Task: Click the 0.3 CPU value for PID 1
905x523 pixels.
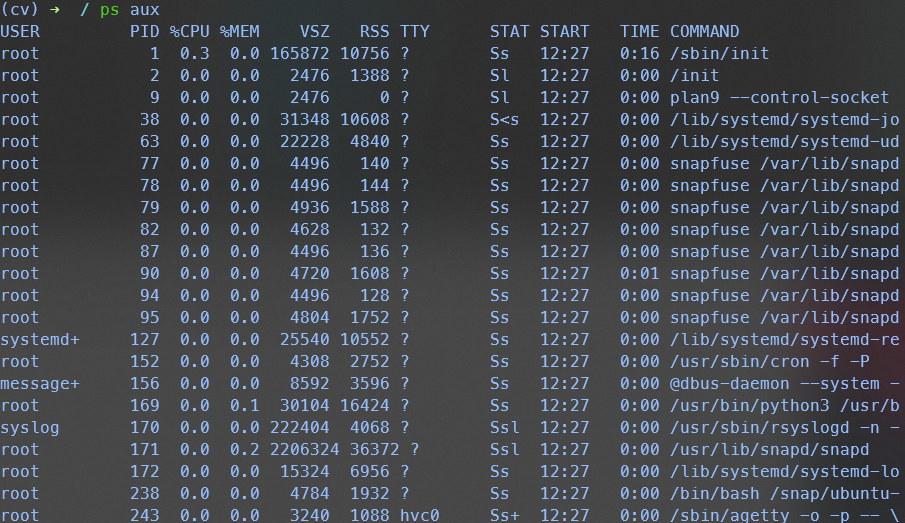Action: (195, 54)
